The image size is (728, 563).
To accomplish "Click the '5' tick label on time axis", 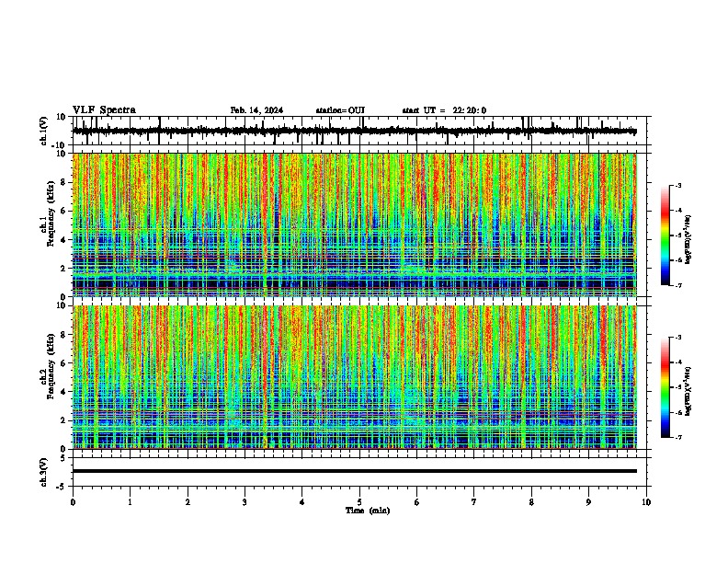I will (359, 502).
